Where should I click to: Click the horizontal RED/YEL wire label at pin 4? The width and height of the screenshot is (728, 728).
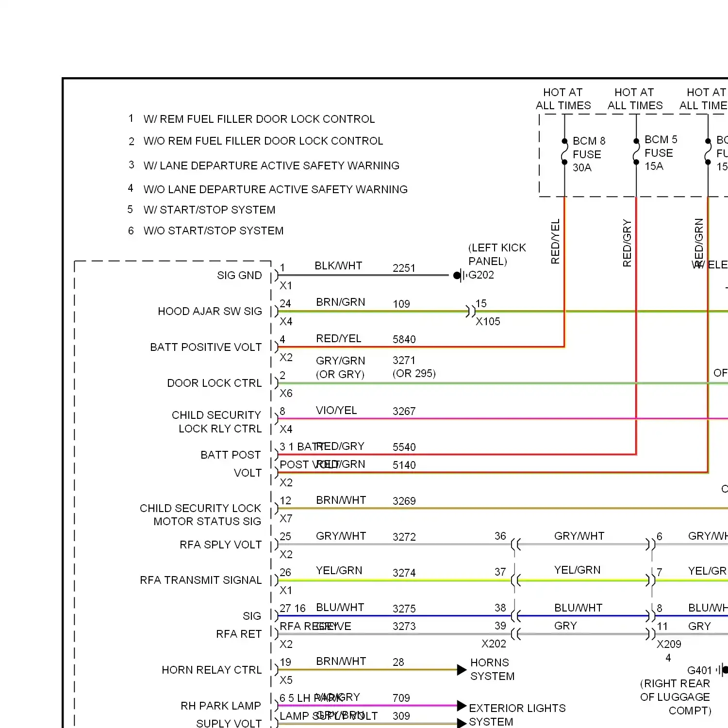coord(339,338)
